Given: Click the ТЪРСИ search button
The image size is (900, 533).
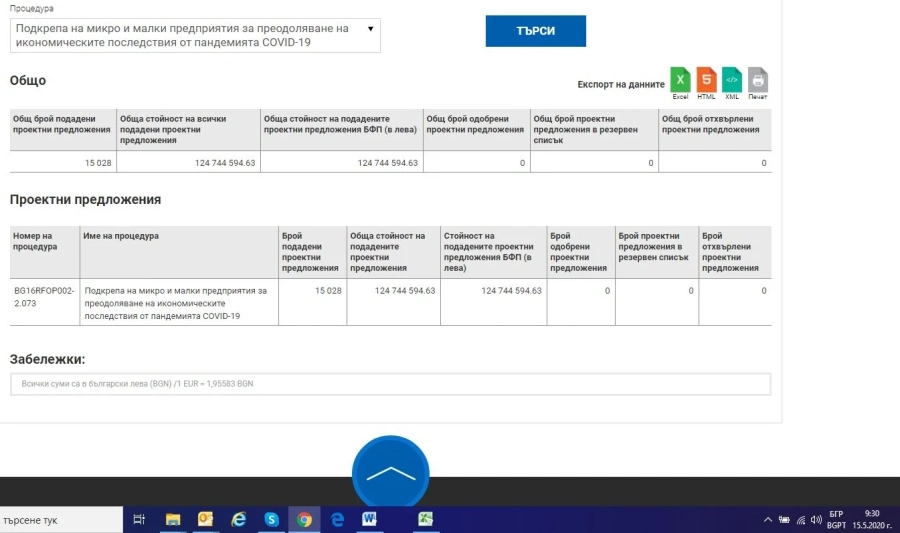Looking at the screenshot, I should pos(536,31).
